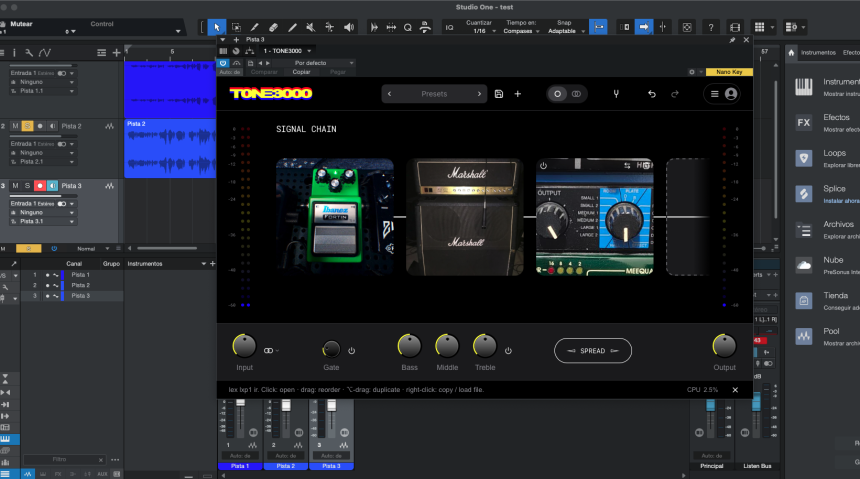Open the Ibanez Tube Screamer pedal block
860x479 pixels.
click(x=335, y=217)
